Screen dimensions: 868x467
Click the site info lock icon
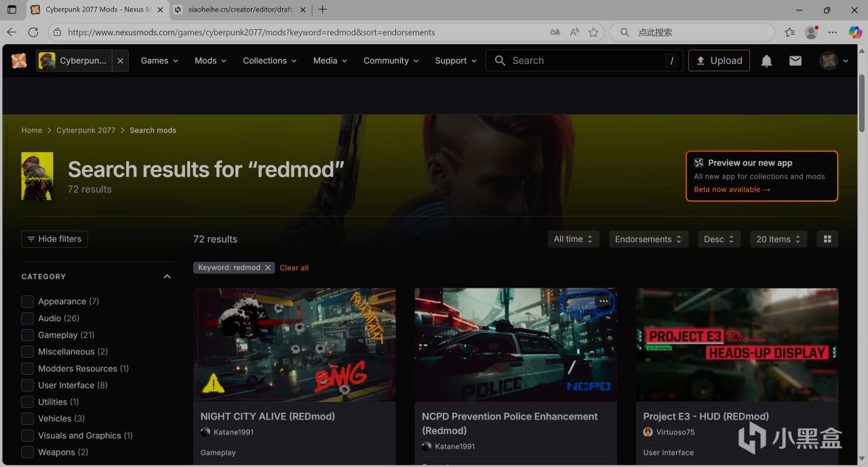tap(58, 32)
